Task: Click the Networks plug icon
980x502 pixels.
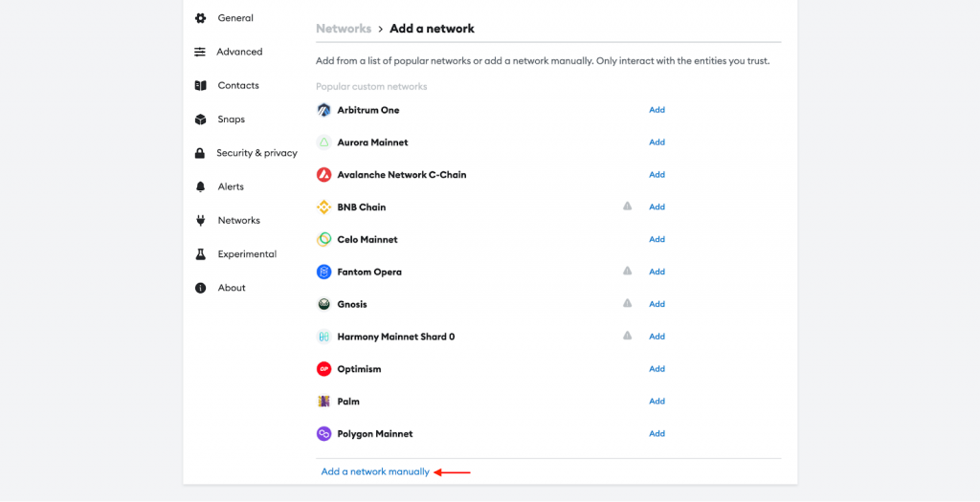Action: click(x=200, y=221)
